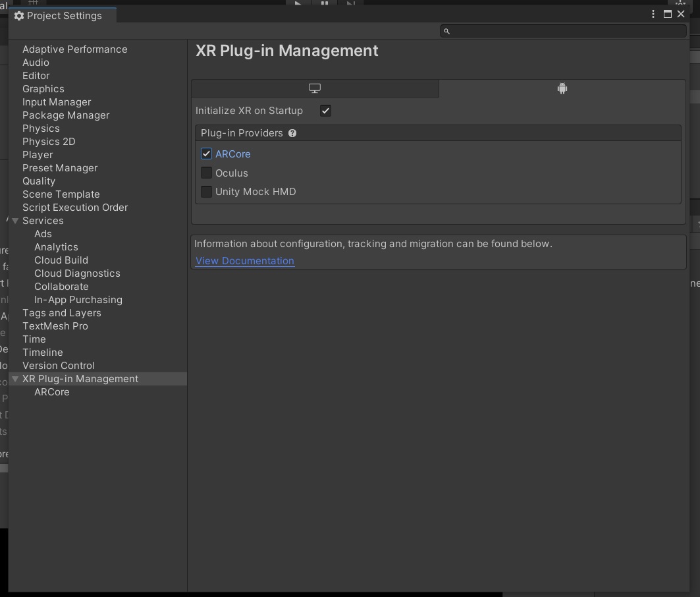Select Physics 2D settings
This screenshot has height=597, width=700.
click(x=49, y=142)
